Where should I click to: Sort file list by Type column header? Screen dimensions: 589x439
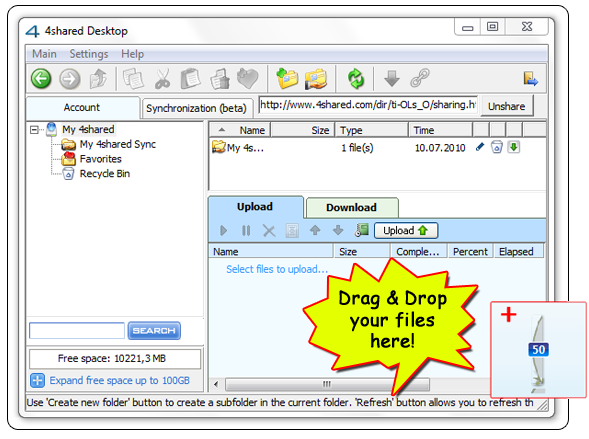pos(372,130)
